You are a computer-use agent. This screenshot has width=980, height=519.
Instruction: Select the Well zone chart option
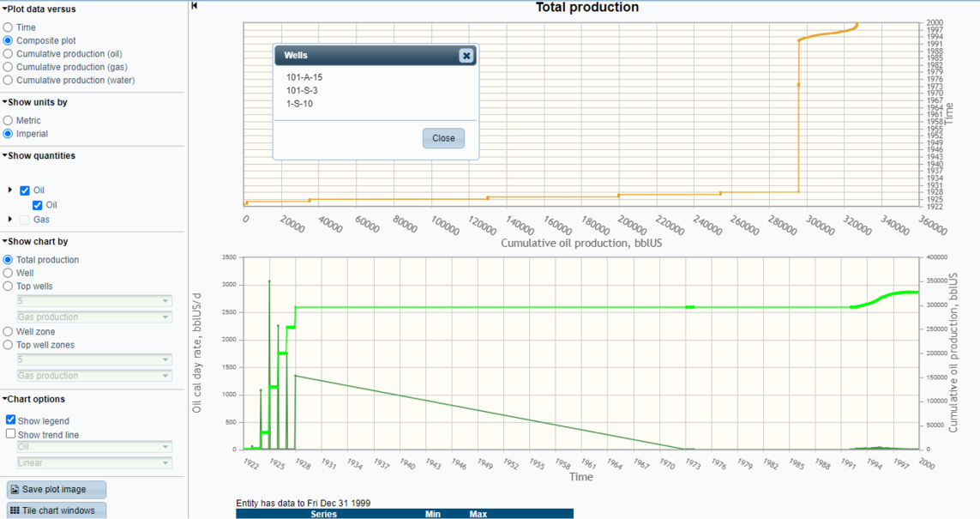pyautogui.click(x=8, y=331)
